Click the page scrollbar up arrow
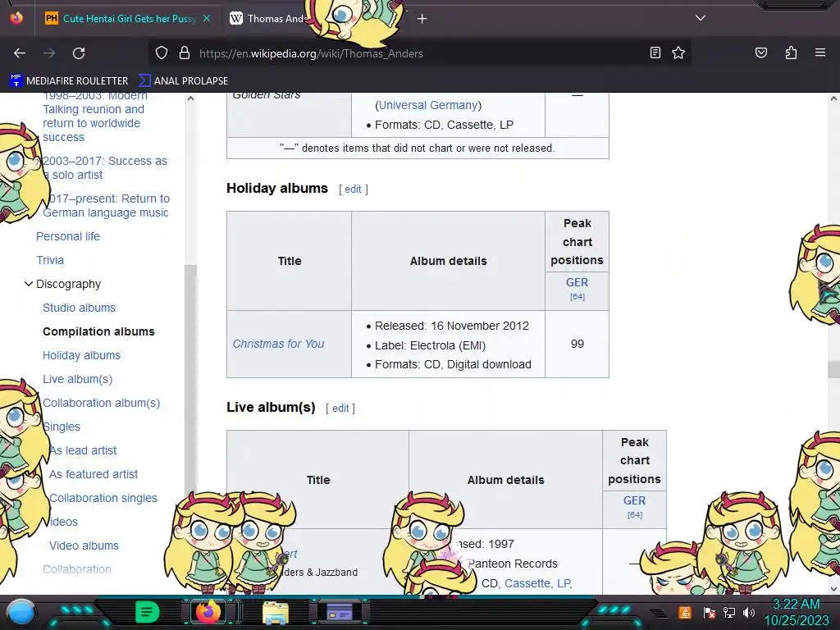Screen dimensions: 840x630 (x=833, y=98)
